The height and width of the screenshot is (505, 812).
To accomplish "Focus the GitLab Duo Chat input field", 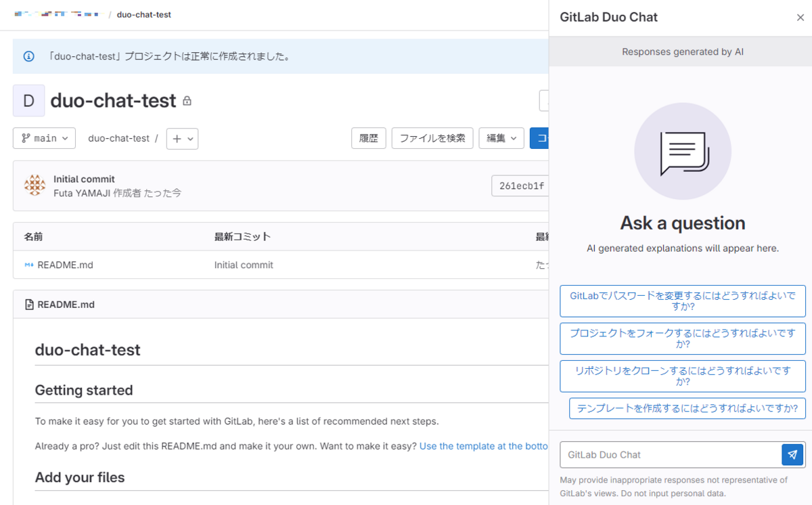I will tap(671, 455).
